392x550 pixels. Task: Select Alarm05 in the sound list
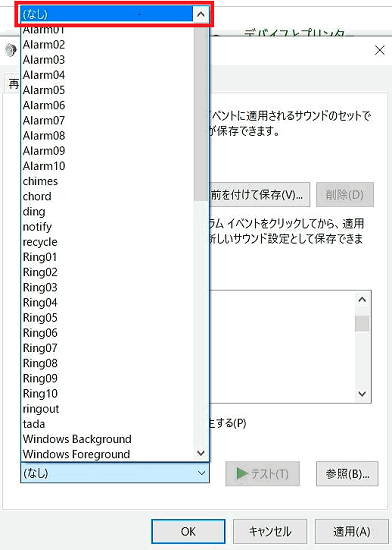click(x=107, y=90)
